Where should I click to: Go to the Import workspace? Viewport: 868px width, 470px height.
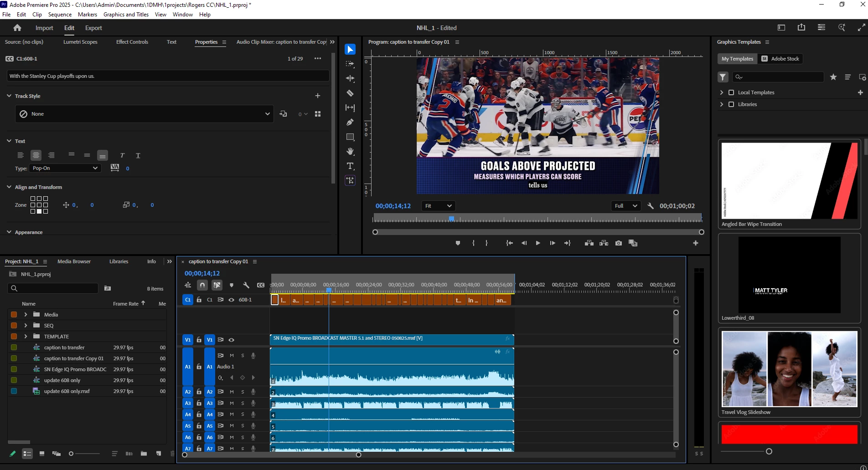(x=44, y=28)
